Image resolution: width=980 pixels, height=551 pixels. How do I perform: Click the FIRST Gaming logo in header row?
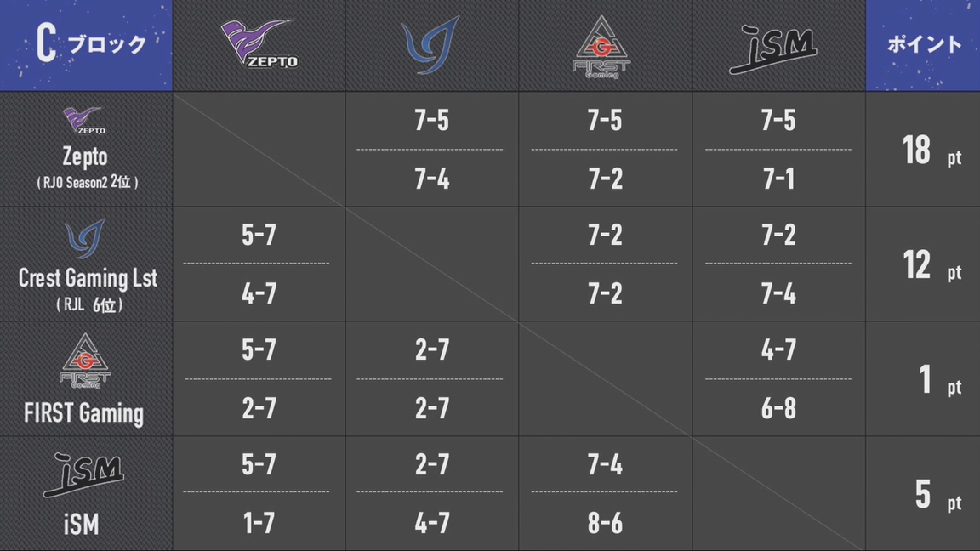(602, 46)
